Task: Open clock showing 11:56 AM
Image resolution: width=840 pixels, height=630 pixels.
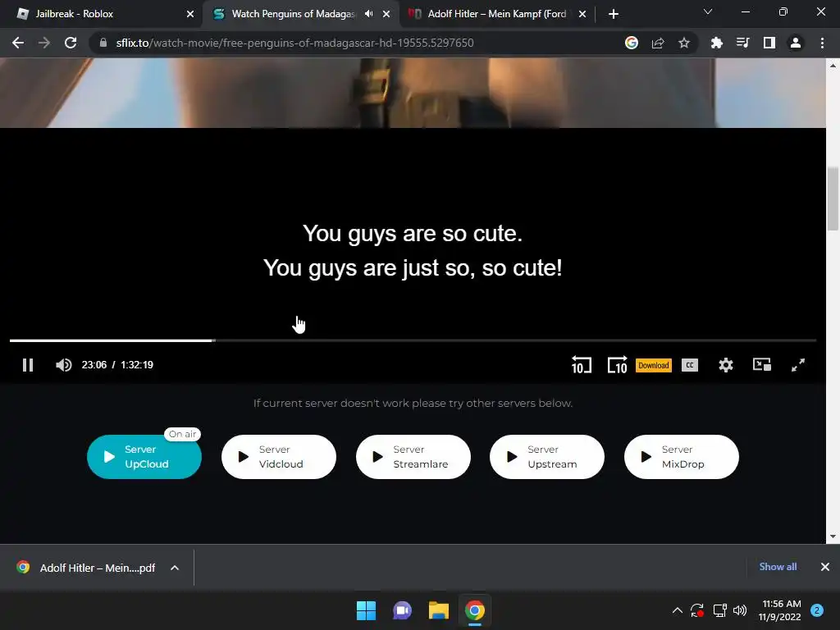Action: 779,610
